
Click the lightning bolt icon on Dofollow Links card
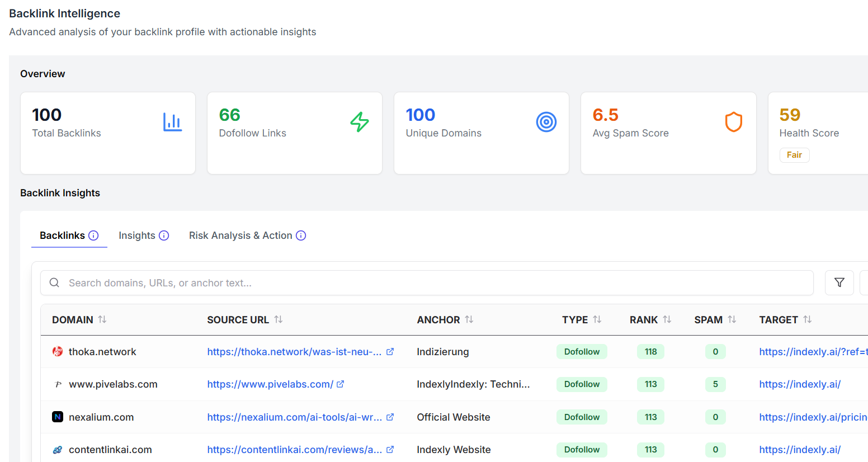click(x=360, y=122)
